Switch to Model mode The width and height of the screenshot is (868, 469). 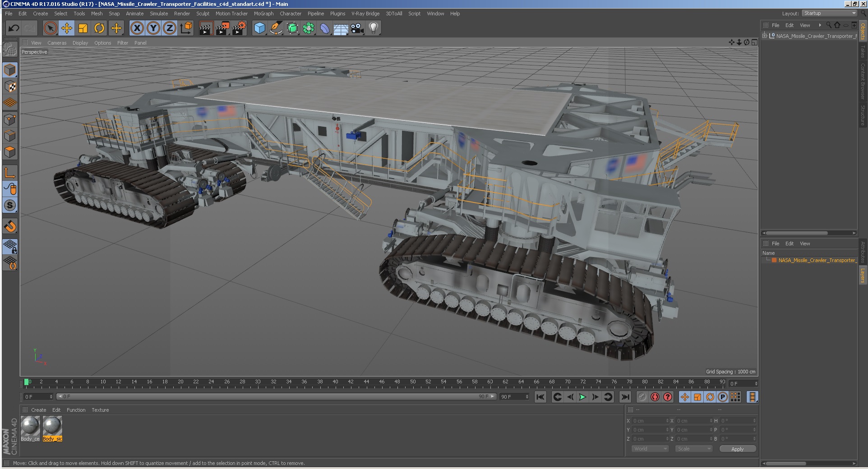[10, 70]
